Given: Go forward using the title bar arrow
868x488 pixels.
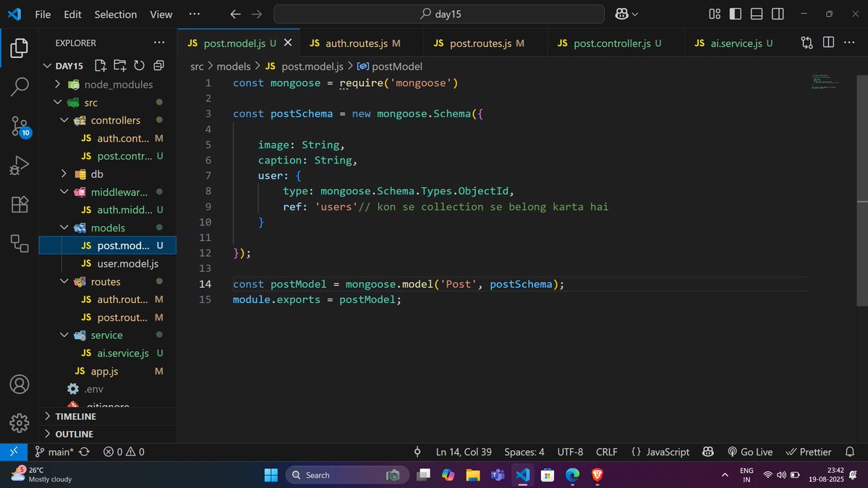Looking at the screenshot, I should [256, 14].
